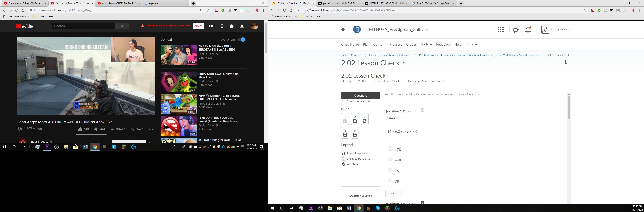Open the Grades menu item

click(411, 44)
